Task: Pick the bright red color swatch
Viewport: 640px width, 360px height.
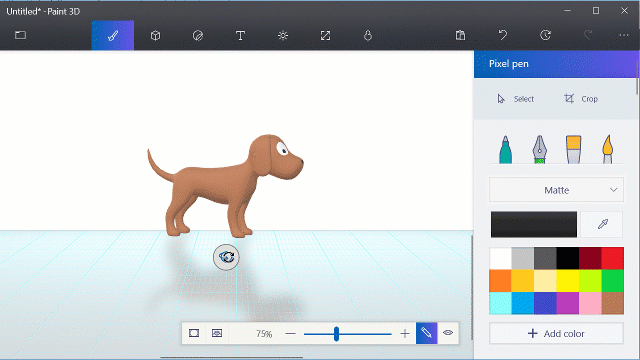Action: (x=613, y=258)
